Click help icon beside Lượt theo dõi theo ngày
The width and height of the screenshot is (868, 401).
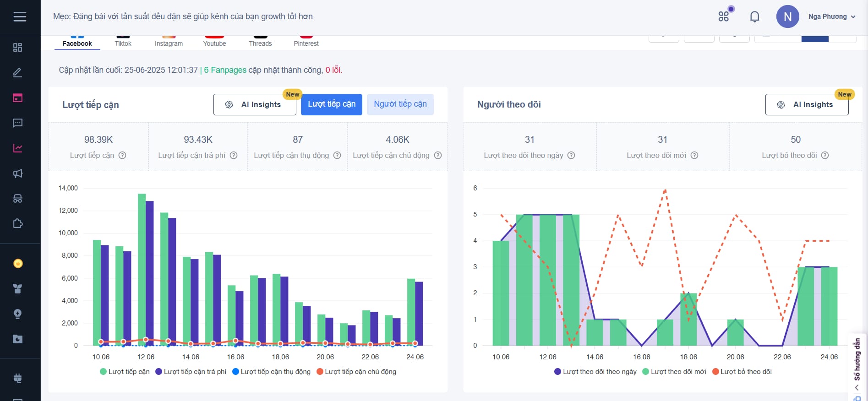571,155
